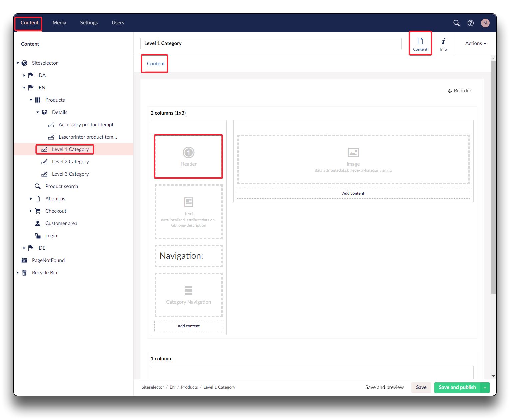Follow the Products breadcrumb link
510x420 pixels.
[x=189, y=387]
